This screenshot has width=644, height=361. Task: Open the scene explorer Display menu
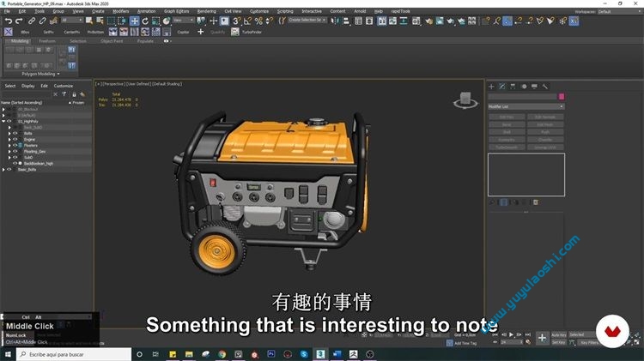tap(28, 86)
